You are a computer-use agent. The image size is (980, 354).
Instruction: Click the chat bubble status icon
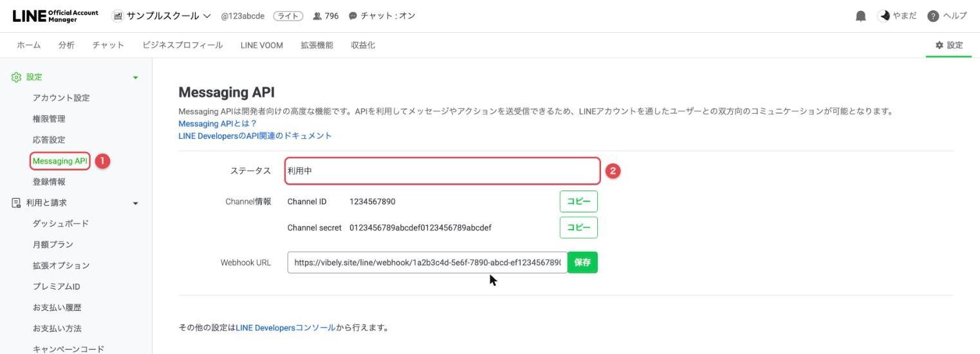(353, 16)
